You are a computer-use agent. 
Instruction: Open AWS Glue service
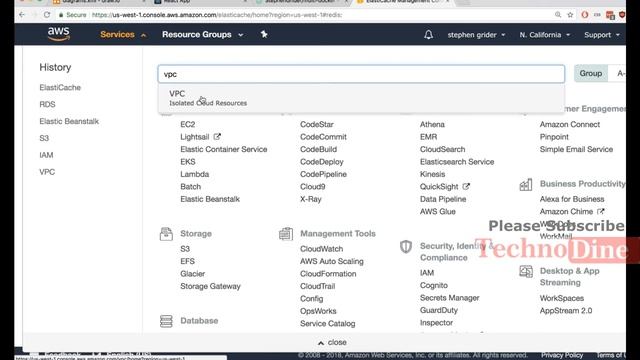(x=438, y=211)
